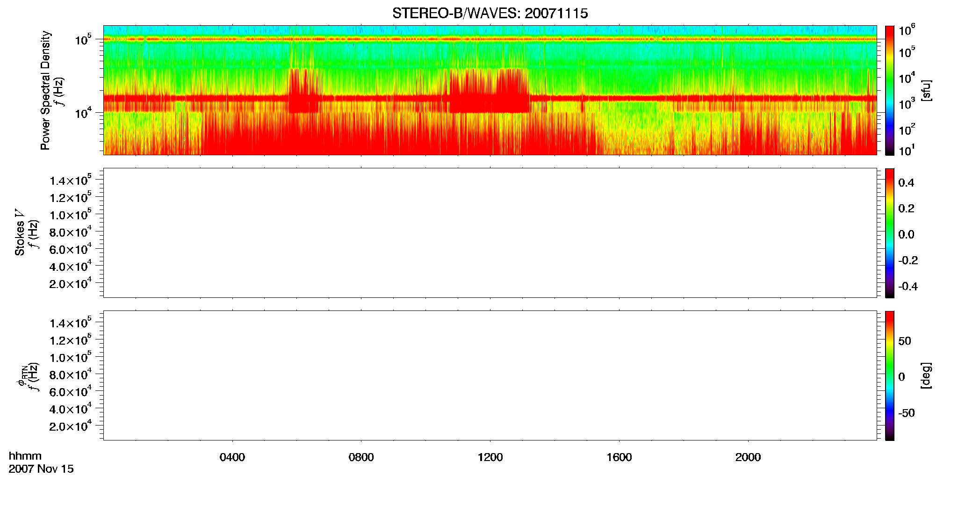Click the 0.4 value on Stokes colorbar
This screenshot has height=505, width=980.
pyautogui.click(x=906, y=183)
